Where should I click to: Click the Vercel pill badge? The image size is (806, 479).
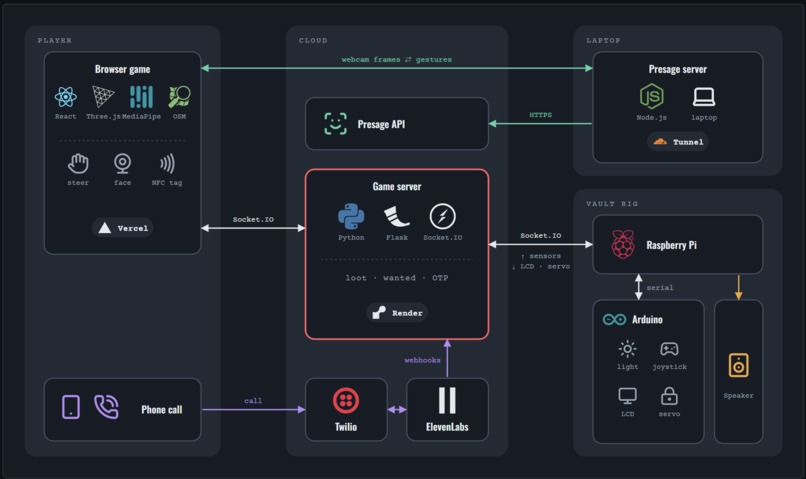(x=122, y=228)
